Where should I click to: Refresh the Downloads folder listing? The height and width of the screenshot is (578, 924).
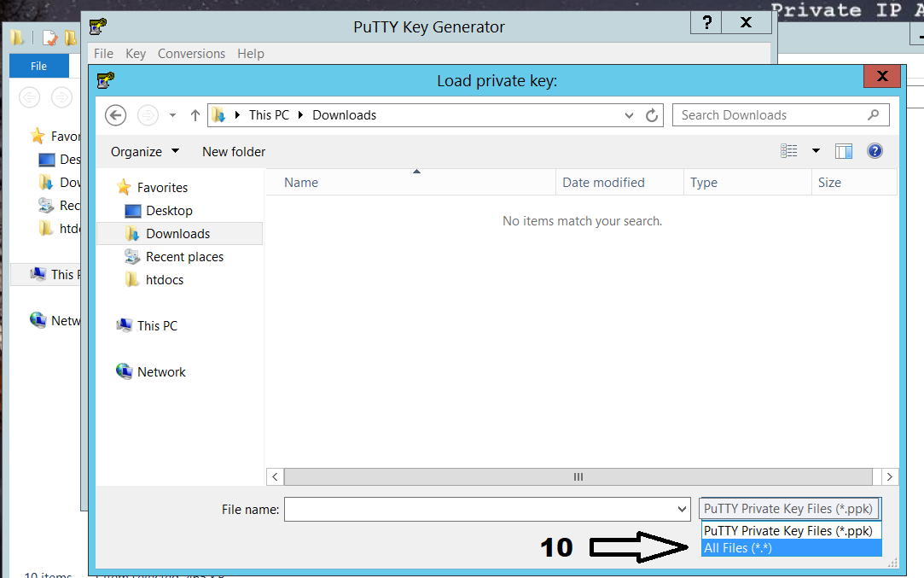tap(652, 115)
